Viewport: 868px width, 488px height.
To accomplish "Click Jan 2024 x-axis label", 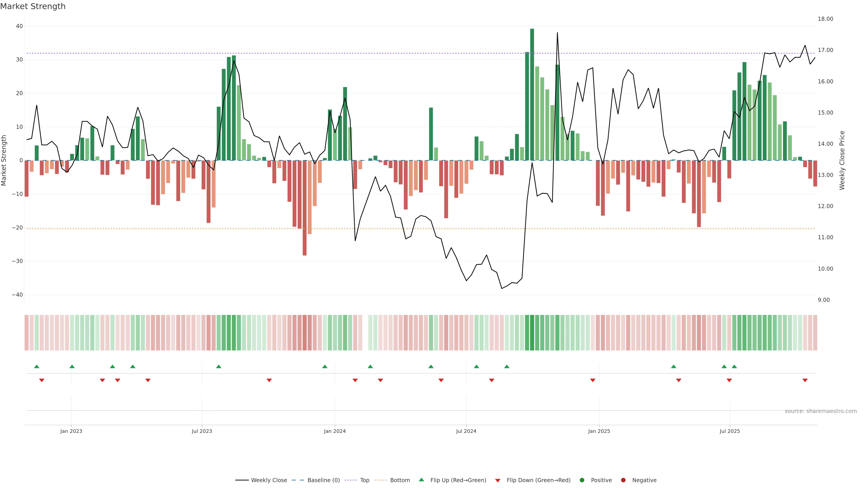I will coord(335,431).
